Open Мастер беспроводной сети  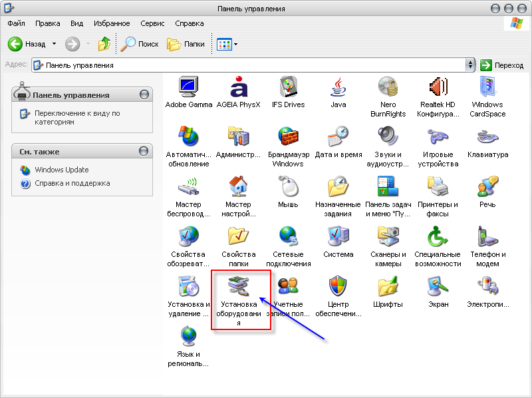point(189,196)
